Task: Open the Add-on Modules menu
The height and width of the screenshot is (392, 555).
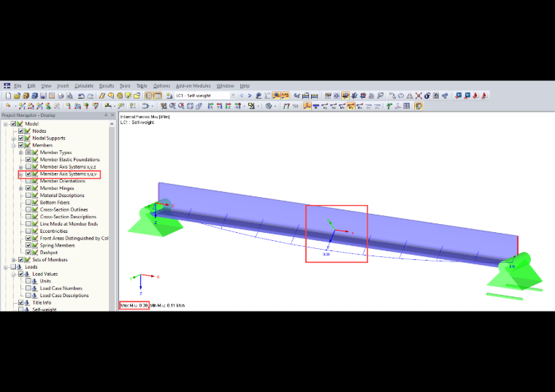Action: pos(194,85)
